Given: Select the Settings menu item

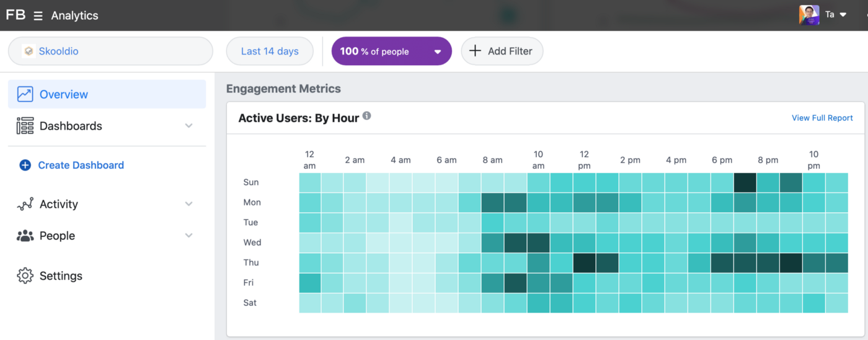Looking at the screenshot, I should (60, 275).
